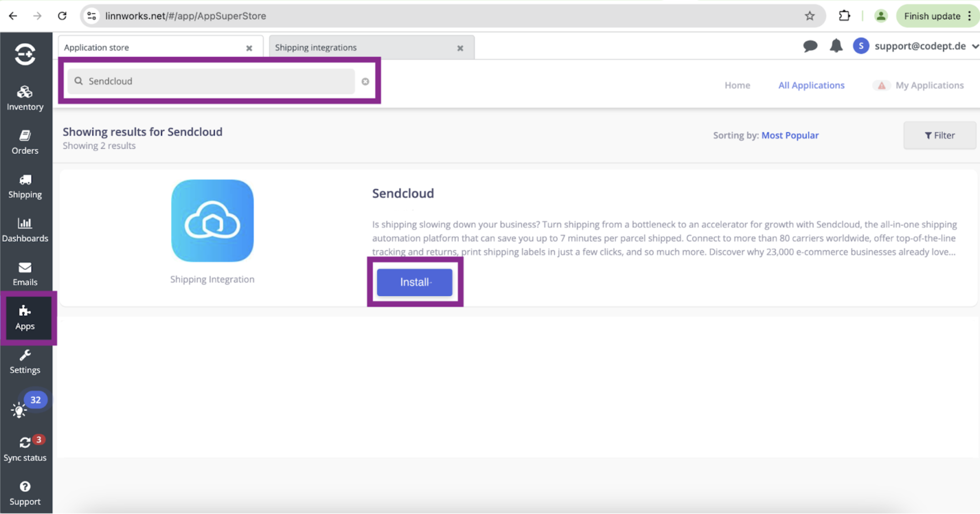Switch to the Shipping integrations tab
The width and height of the screenshot is (980, 514).
click(371, 47)
